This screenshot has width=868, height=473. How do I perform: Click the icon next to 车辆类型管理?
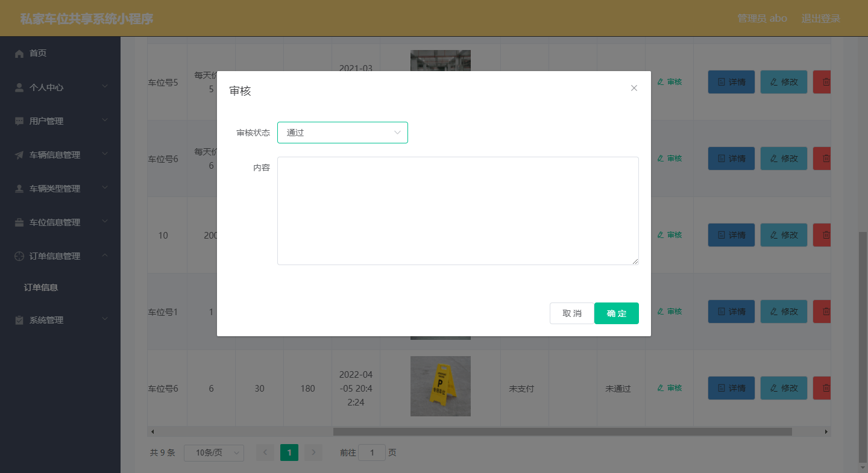click(x=19, y=188)
